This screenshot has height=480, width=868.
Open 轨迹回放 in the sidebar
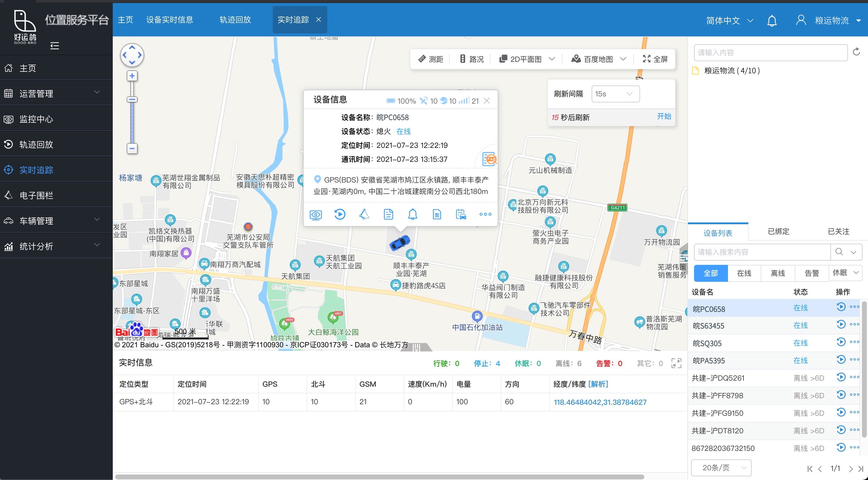tap(56, 145)
